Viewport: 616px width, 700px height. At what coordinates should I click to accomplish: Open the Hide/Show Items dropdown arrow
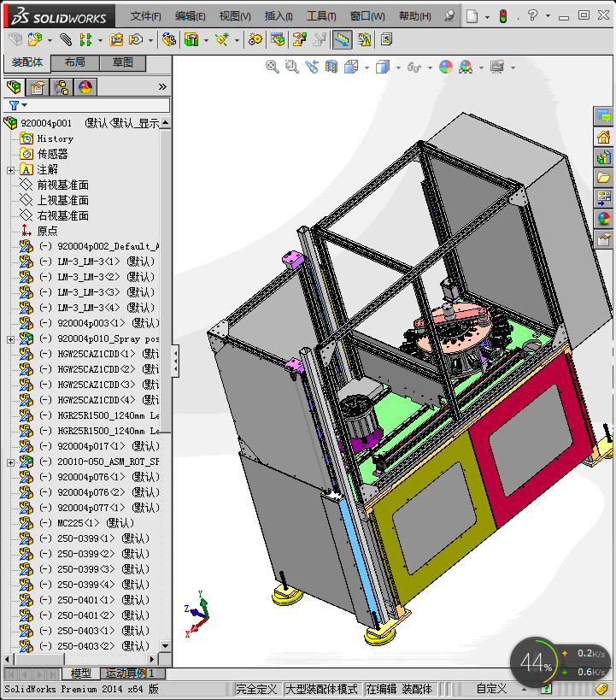(x=430, y=68)
